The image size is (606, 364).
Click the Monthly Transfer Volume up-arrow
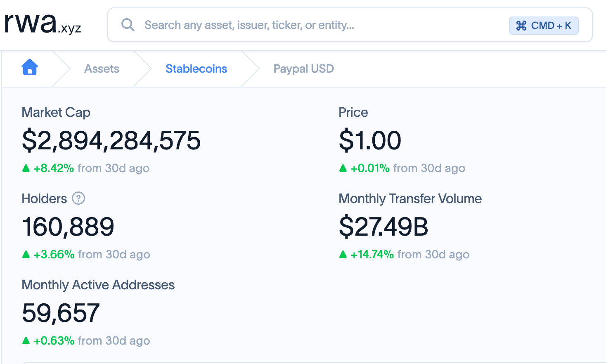coord(343,254)
